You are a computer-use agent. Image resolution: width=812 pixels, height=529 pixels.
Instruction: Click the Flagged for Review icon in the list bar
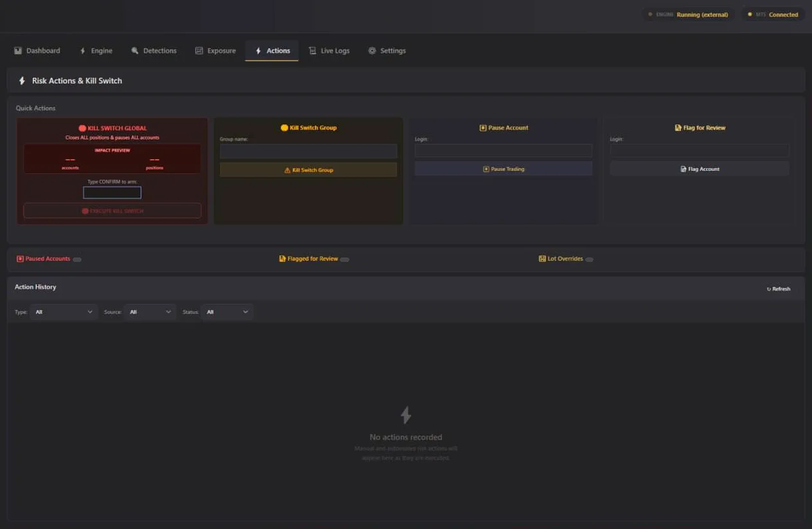pos(283,259)
